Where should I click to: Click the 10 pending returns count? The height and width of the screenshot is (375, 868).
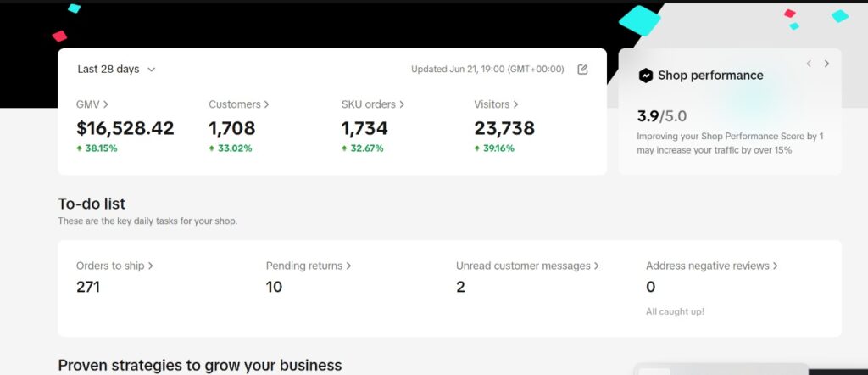point(274,287)
